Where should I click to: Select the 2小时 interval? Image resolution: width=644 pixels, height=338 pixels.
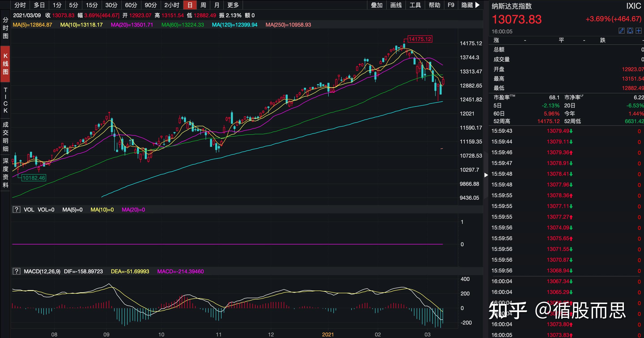click(172, 5)
